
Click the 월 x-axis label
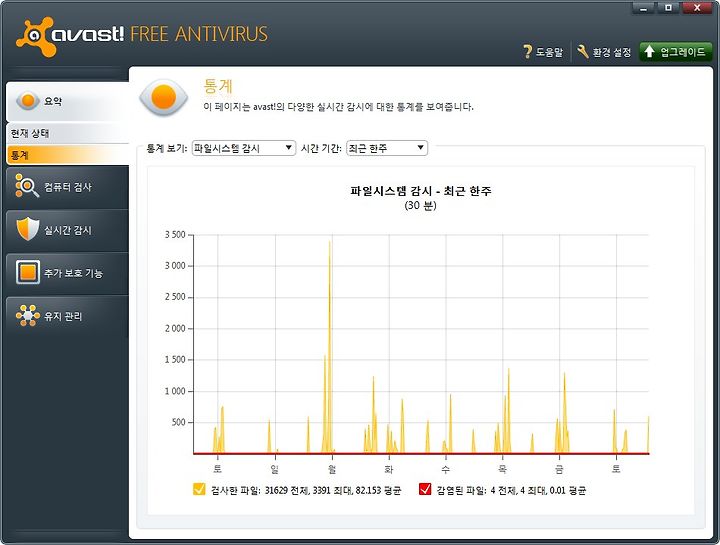point(332,469)
